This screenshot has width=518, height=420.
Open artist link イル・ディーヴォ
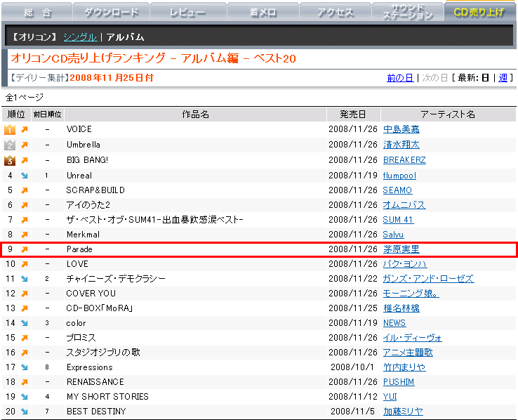412,338
